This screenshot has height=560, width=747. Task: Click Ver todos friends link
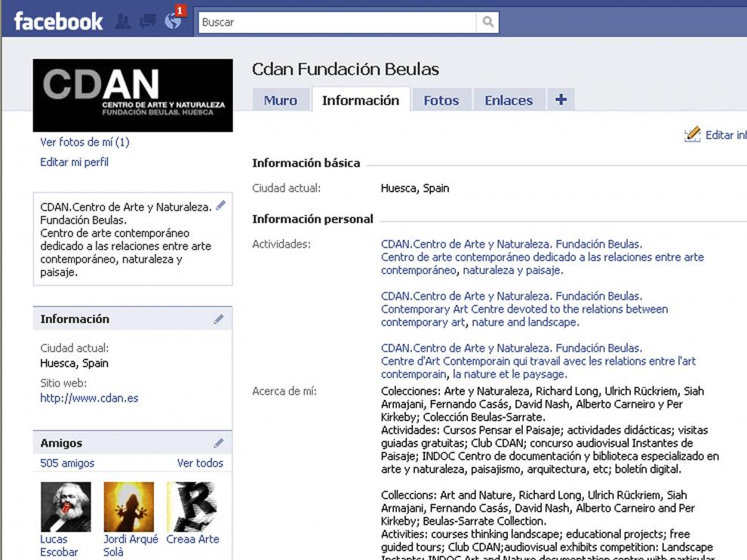[x=200, y=463]
